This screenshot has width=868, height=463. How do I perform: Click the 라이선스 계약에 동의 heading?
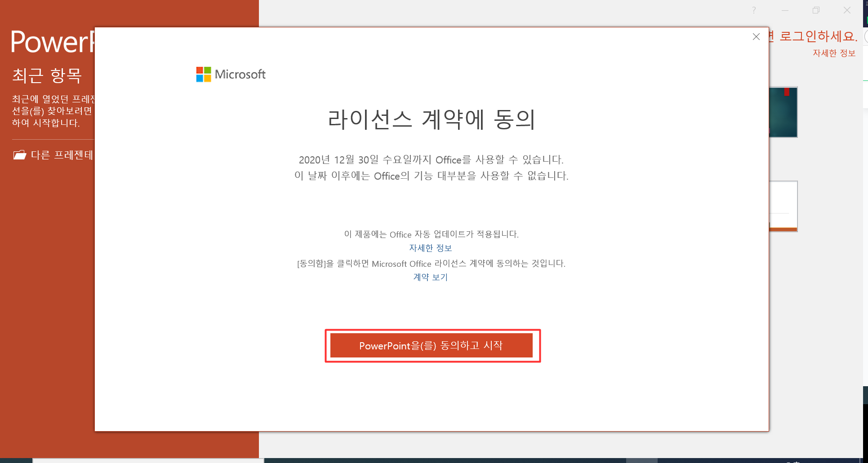pos(432,119)
